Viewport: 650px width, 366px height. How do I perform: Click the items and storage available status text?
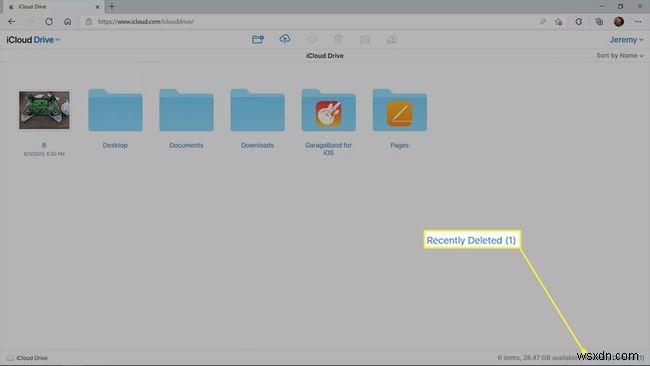coord(537,357)
